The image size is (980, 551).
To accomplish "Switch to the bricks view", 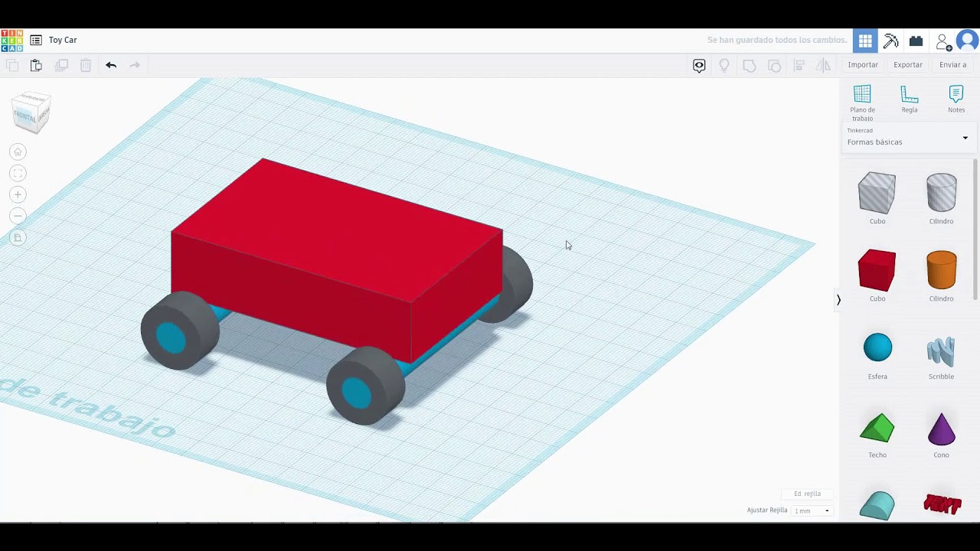I will [x=916, y=41].
